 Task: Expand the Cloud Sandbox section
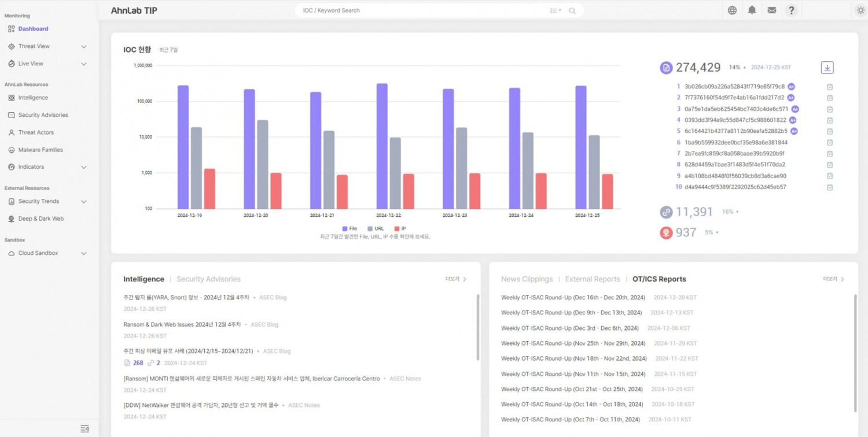tap(83, 253)
